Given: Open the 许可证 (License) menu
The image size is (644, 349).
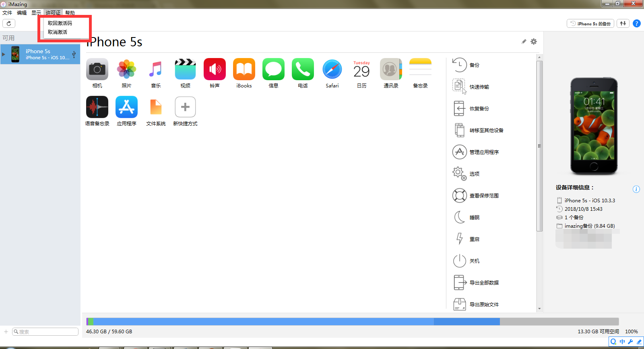Looking at the screenshot, I should [53, 13].
